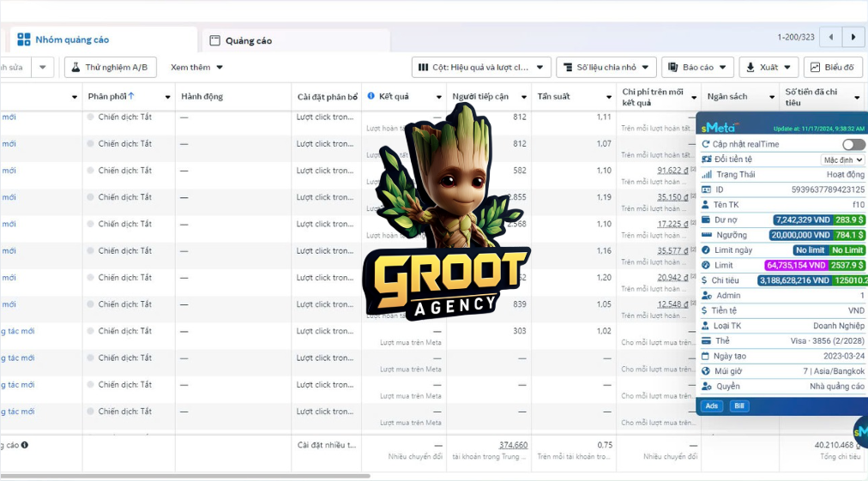Click the person icon beside Tên TK
Screen dimensions: 868x481
point(705,205)
